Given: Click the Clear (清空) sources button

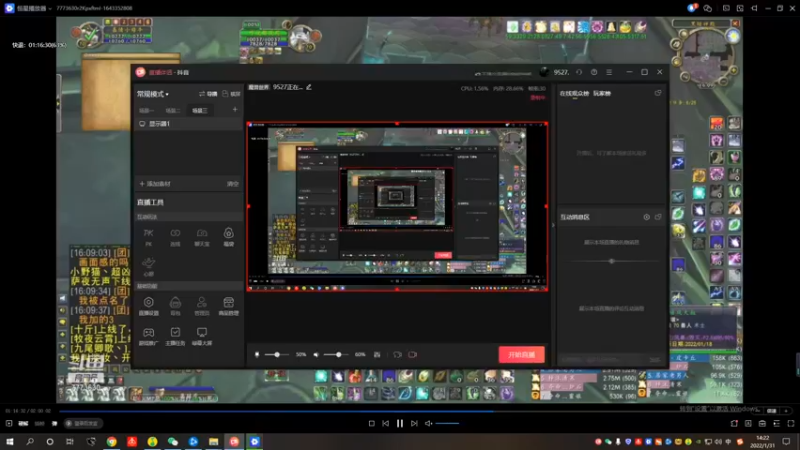Looking at the screenshot, I should pyautogui.click(x=233, y=184).
